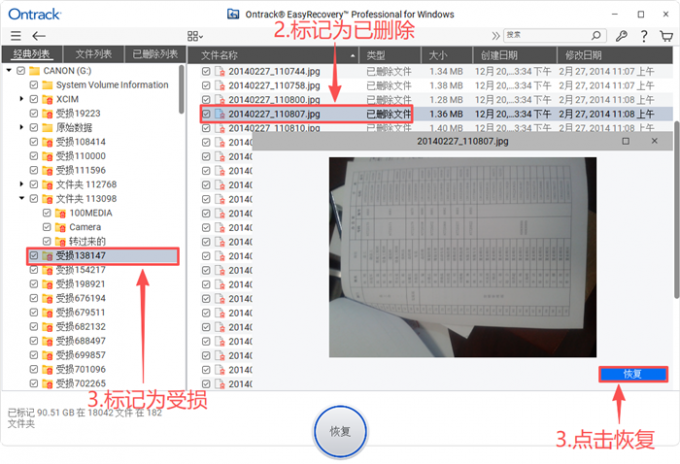Image resolution: width=680 pixels, height=464 pixels.
Task: Sort by 创建日期 column header
Action: point(515,55)
